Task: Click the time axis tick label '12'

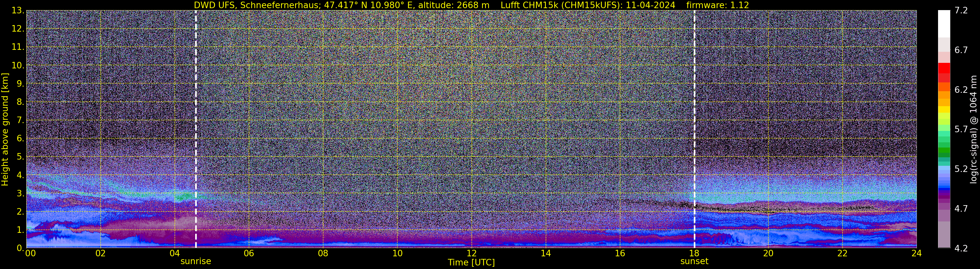Action: [x=471, y=253]
